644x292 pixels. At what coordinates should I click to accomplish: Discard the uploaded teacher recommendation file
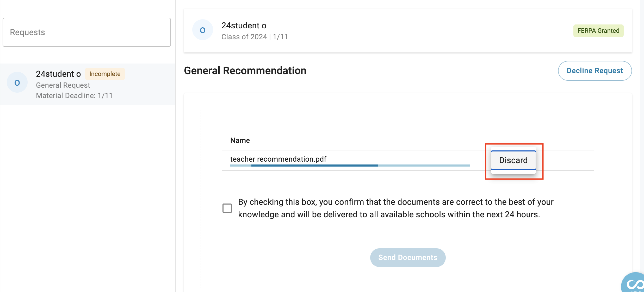(x=513, y=160)
